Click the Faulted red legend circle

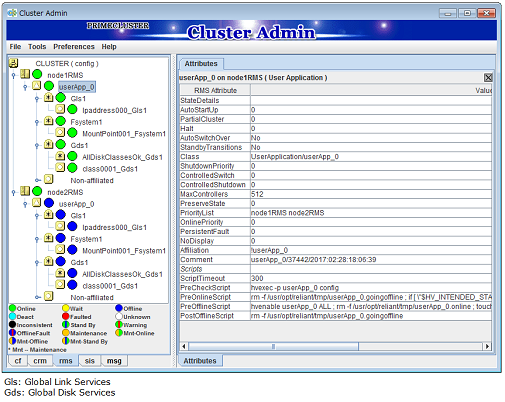point(65,317)
